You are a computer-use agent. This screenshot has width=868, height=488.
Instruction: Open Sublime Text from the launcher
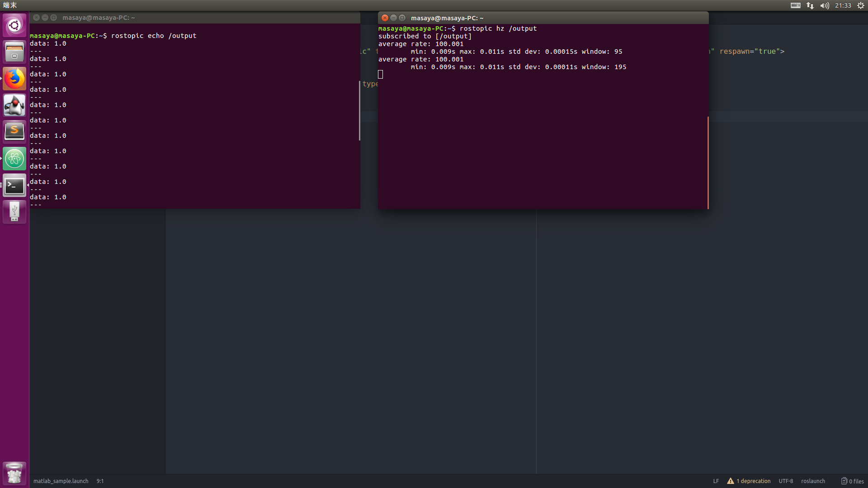[x=14, y=131]
